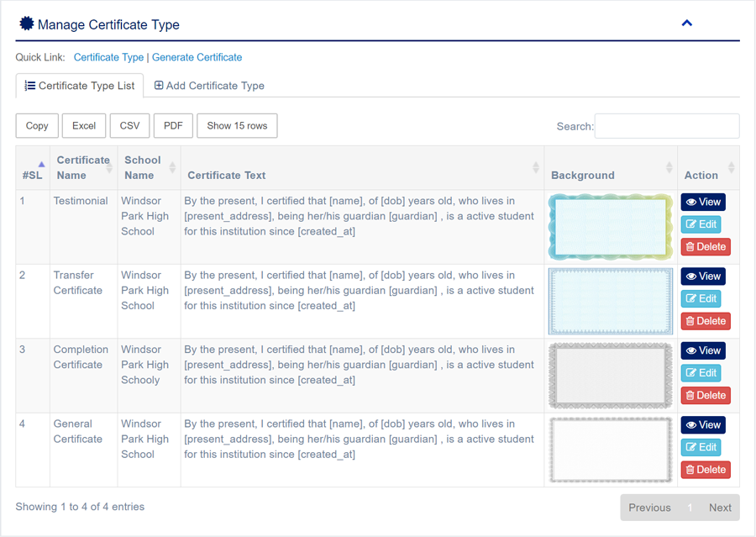Edit the General Certificate row
Screen dimensions: 756x537
pos(701,447)
